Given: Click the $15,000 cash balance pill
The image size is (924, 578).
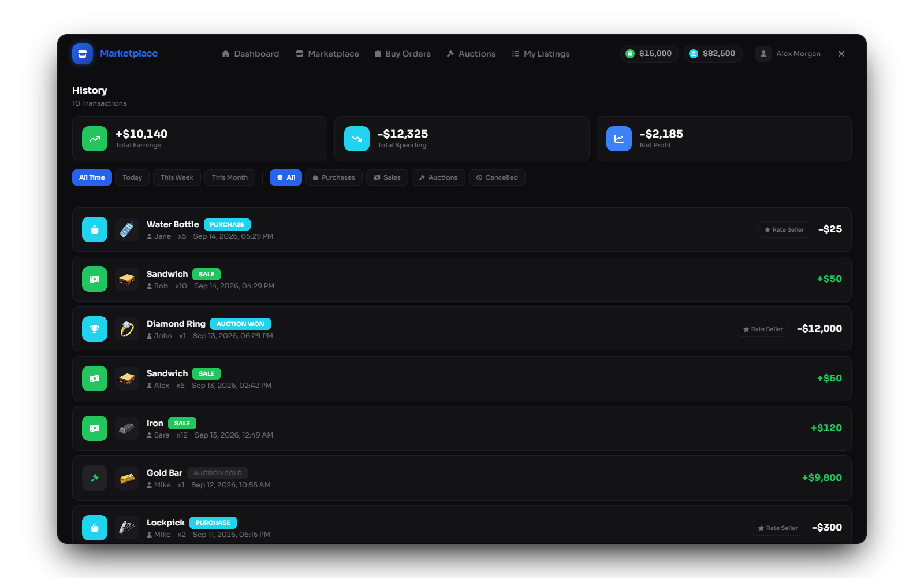Looking at the screenshot, I should coord(650,54).
